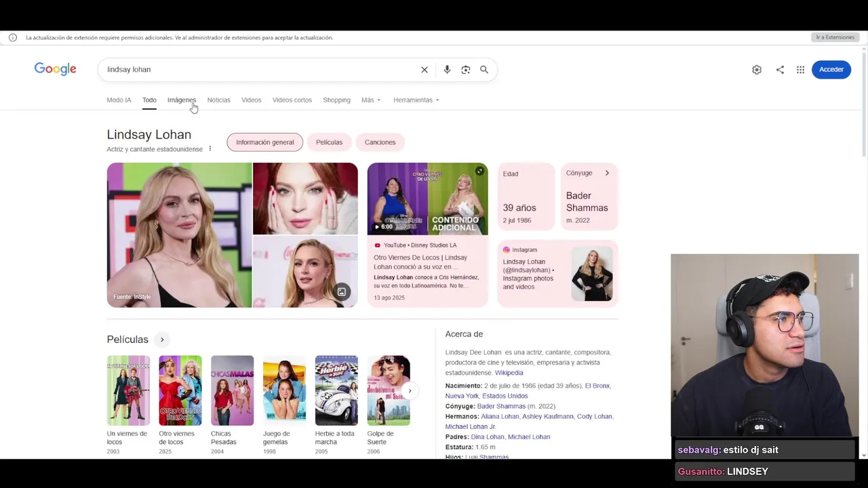The height and width of the screenshot is (488, 868).
Task: Open the large InStyle photo of Lindsay Lohan
Action: click(x=179, y=235)
